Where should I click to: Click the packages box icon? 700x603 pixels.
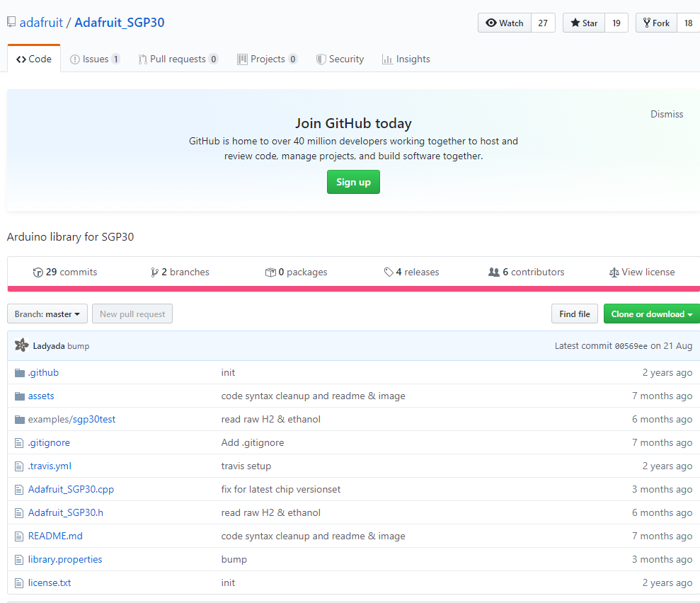tap(270, 272)
